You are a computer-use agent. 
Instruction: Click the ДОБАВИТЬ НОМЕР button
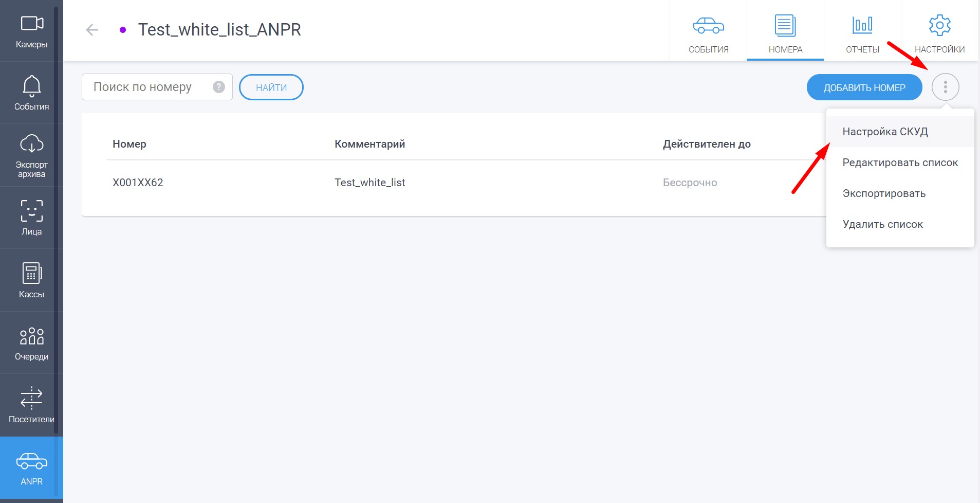[x=864, y=87]
